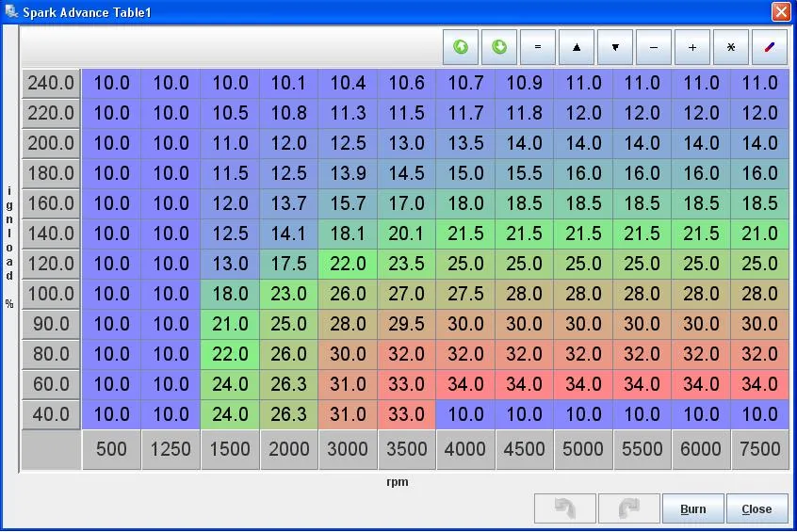Select the cell with value 17.0
This screenshot has width=797, height=532.
coord(407,203)
